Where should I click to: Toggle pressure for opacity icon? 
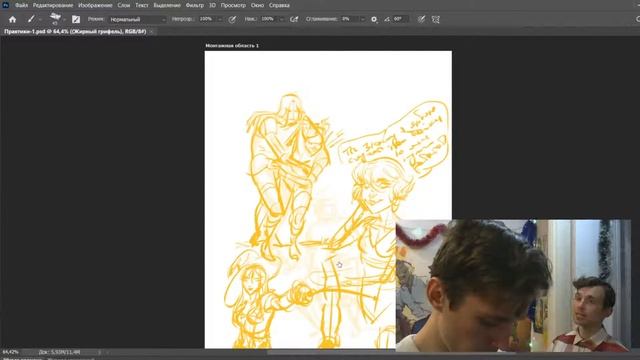[232, 19]
